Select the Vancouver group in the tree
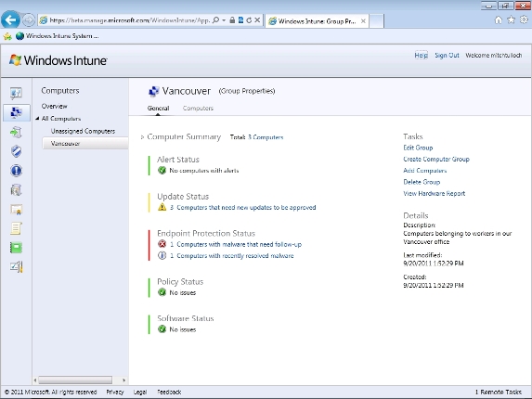The width and height of the screenshot is (532, 399). click(84, 144)
